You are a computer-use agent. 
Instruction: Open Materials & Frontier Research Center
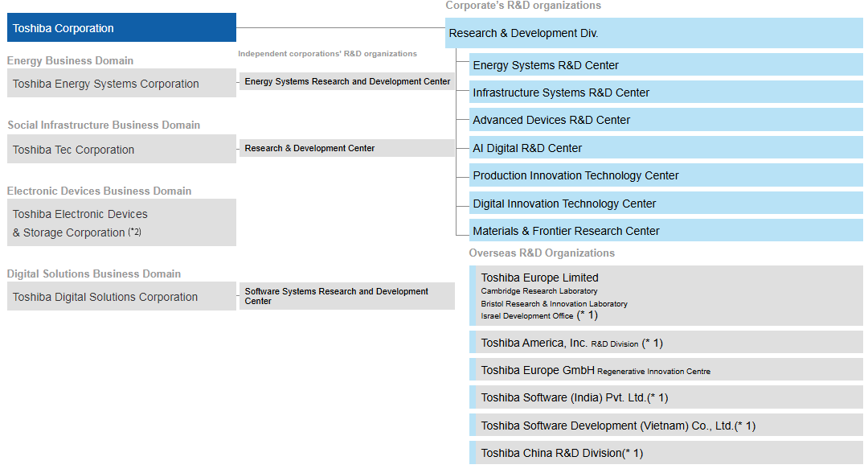pyautogui.click(x=666, y=230)
